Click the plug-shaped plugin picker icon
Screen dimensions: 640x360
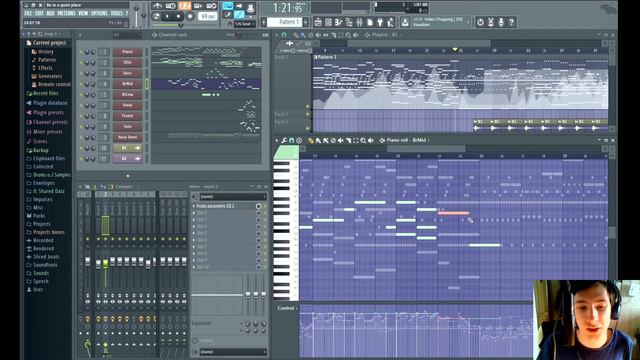pyautogui.click(x=380, y=22)
